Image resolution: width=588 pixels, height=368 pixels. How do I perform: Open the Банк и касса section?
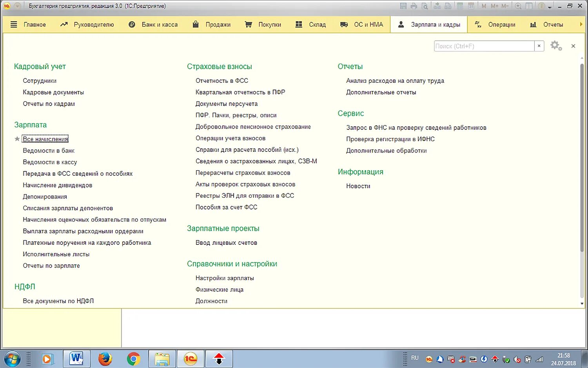pyautogui.click(x=153, y=24)
